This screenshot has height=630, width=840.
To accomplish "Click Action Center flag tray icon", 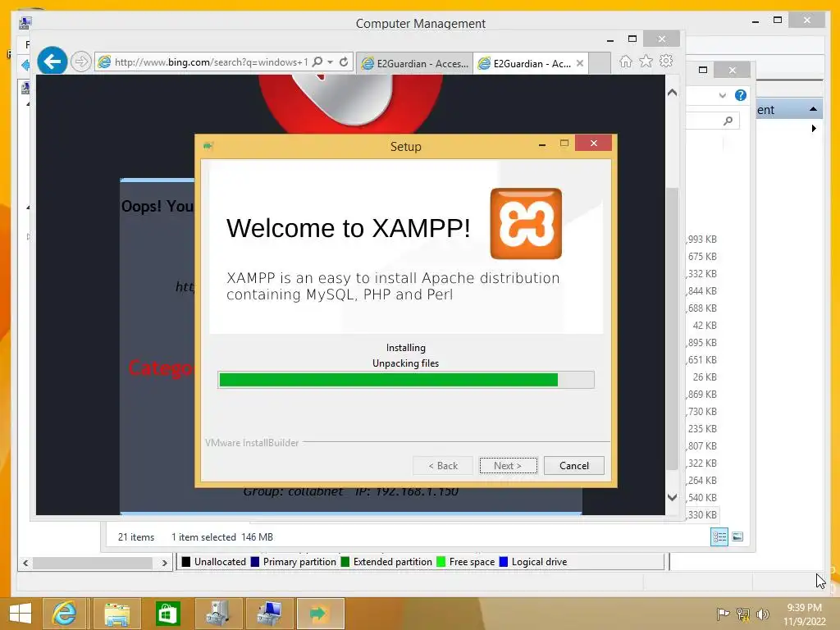I will click(723, 614).
